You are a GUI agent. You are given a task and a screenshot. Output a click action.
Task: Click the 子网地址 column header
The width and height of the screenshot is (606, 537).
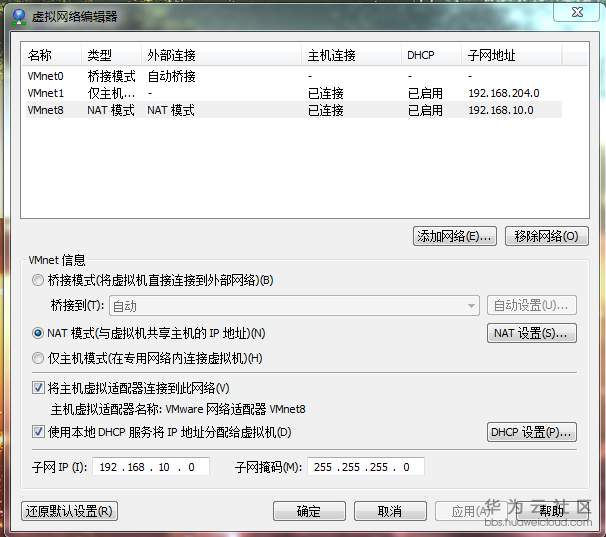(512, 55)
